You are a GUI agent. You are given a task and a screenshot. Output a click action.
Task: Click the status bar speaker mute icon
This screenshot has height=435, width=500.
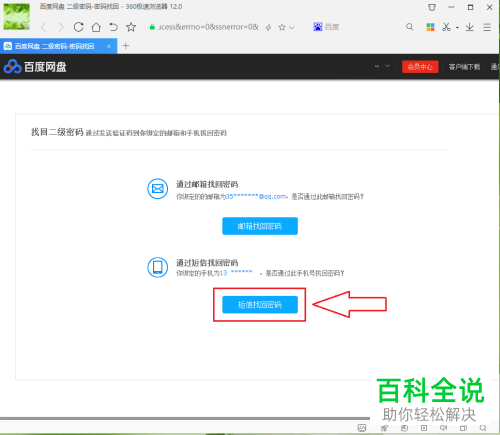coord(443,428)
